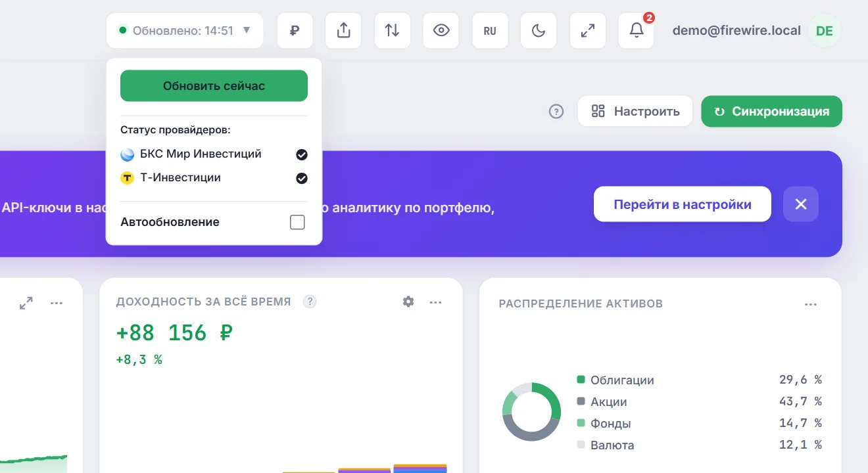Click the ruble currency icon button
This screenshot has height=473, width=868.
[295, 30]
